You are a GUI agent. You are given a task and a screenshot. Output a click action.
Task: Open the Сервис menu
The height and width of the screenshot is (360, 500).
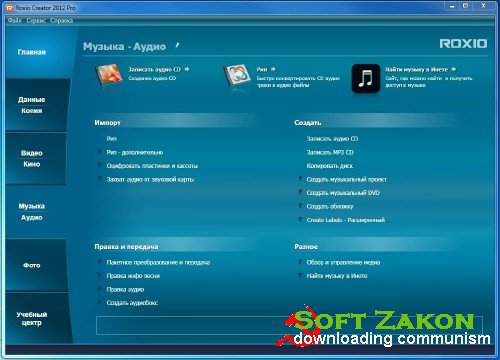[x=36, y=21]
